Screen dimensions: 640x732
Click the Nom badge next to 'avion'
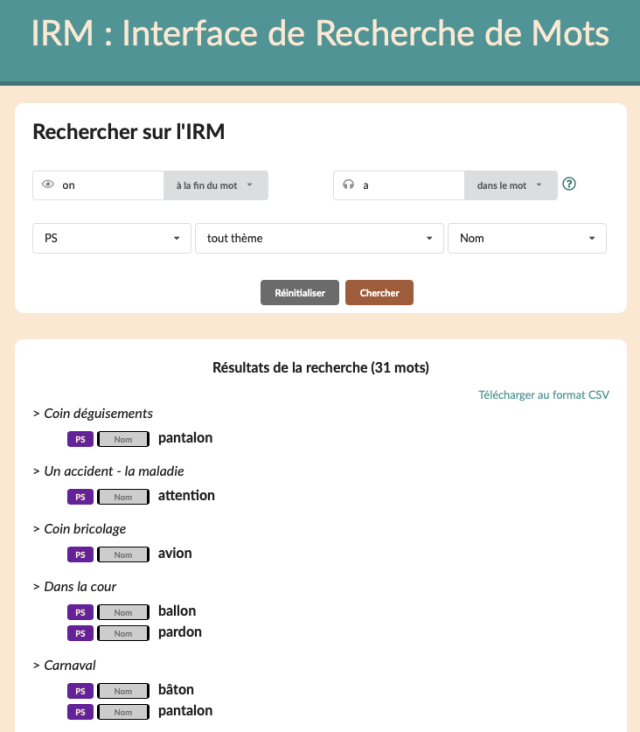123,555
